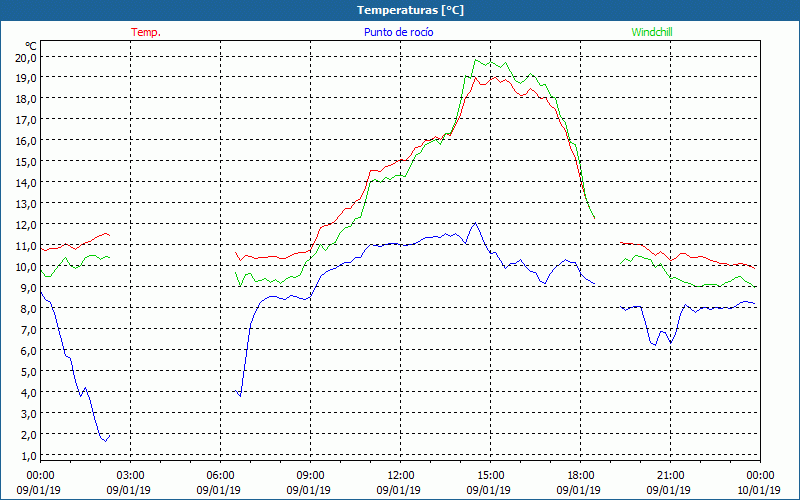The height and width of the screenshot is (500, 800).
Task: Click the y-axis value '1,0'
Action: tap(28, 456)
